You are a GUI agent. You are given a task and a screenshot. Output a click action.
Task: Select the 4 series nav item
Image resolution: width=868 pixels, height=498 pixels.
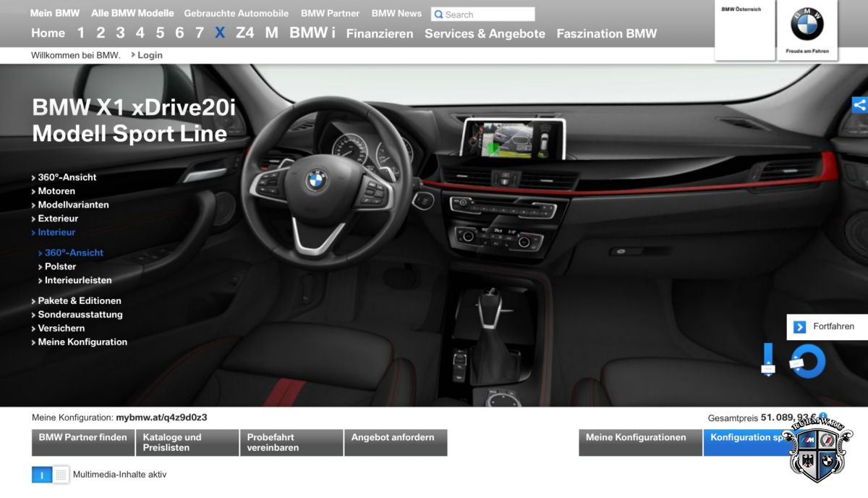point(140,33)
